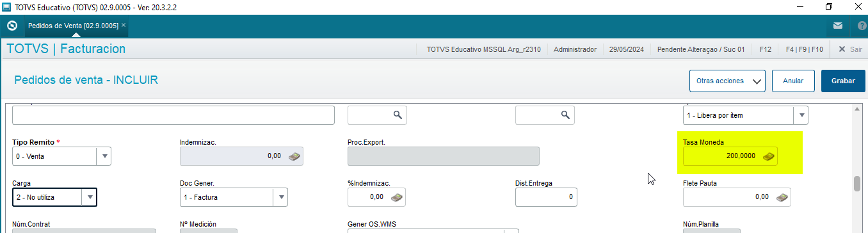The image size is (868, 233).
Task: Click the F4 | F9 | F10 shortcut
Action: click(804, 49)
